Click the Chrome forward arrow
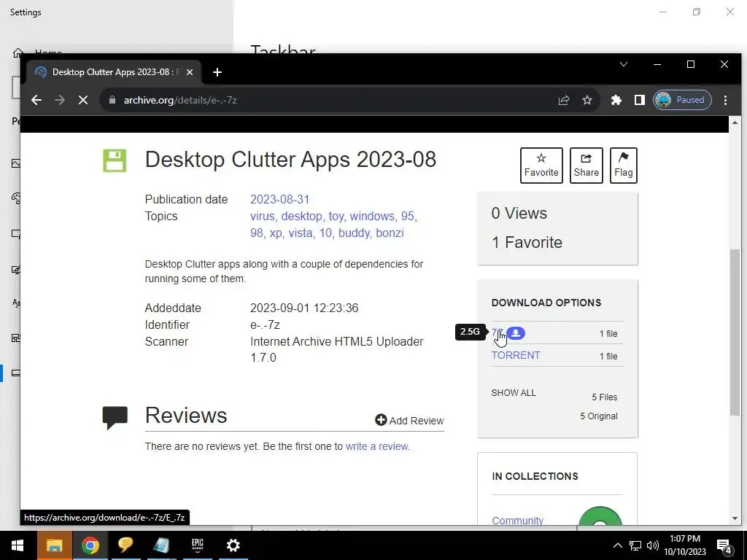The width and height of the screenshot is (747, 560). point(60,100)
